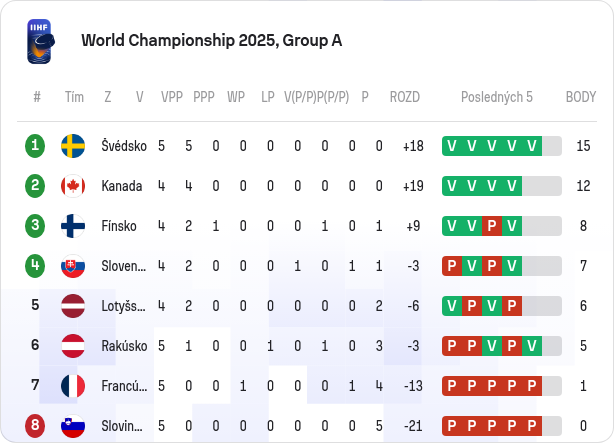Image resolution: width=614 pixels, height=443 pixels.
Task: Click the Austria flag icon
Action: coord(73,346)
